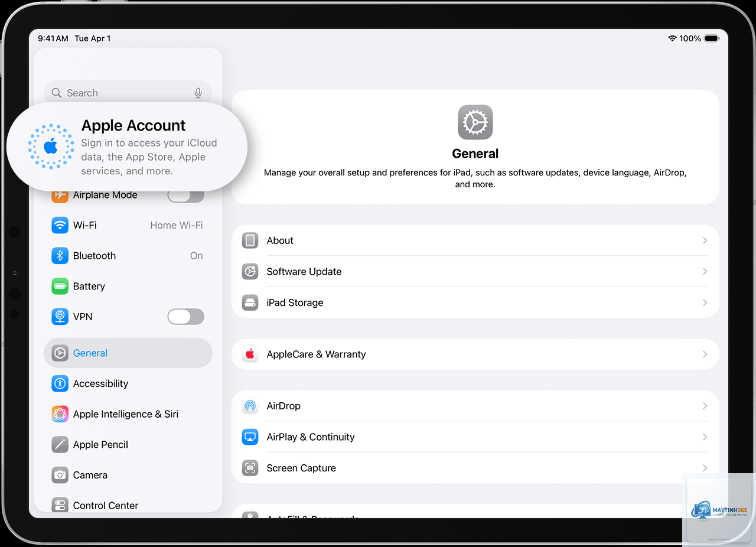Click the About iPad icon
The image size is (756, 547).
coord(250,240)
